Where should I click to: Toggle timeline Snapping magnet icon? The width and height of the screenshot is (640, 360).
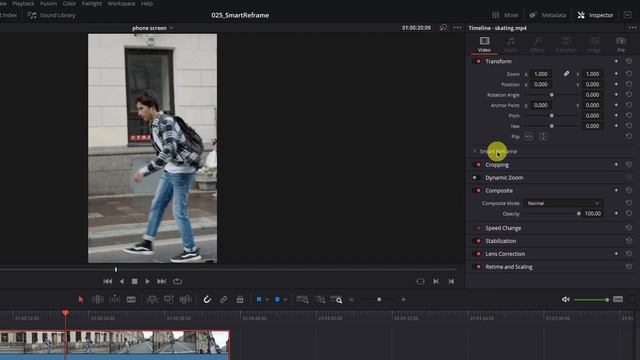click(207, 300)
